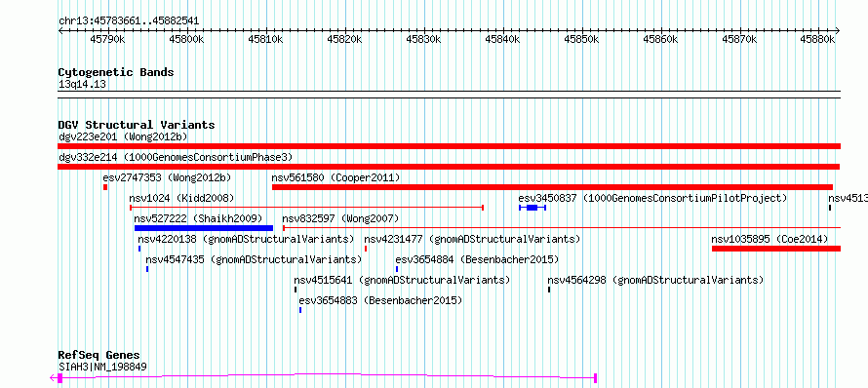Open the nsv4220138 (gnomADStructuralVariants) label
The image size is (868, 388).
click(x=247, y=239)
